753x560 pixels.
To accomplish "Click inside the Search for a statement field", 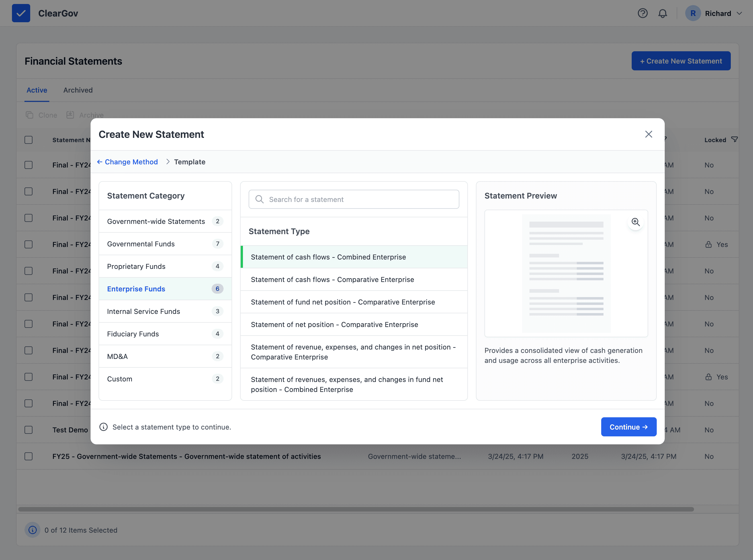I will click(x=353, y=199).
